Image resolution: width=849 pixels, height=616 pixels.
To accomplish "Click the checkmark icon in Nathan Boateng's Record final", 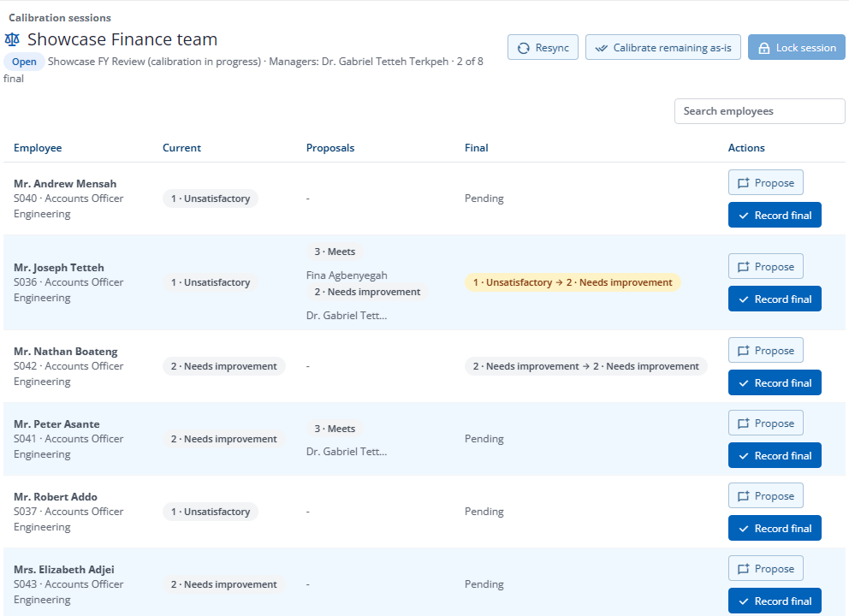I will pyautogui.click(x=744, y=383).
